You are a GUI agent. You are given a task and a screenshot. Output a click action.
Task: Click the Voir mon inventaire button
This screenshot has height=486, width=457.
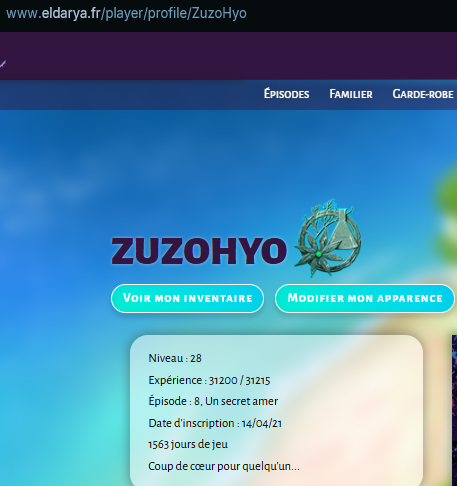(x=187, y=298)
